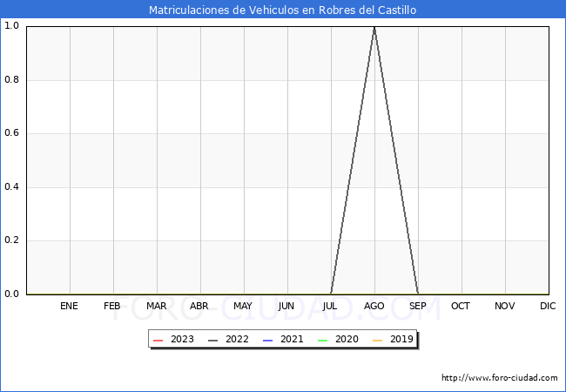Viewport: 566px width, 392px height.
Task: Select the 2019 orange legend swatch
Action: tap(377, 341)
